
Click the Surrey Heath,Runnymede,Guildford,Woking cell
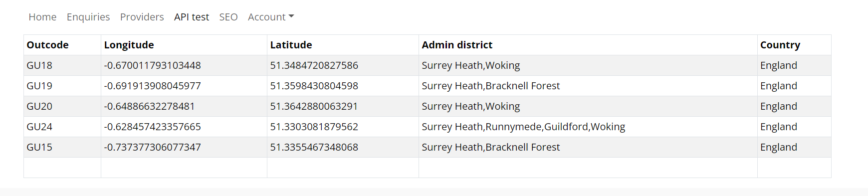click(588, 127)
